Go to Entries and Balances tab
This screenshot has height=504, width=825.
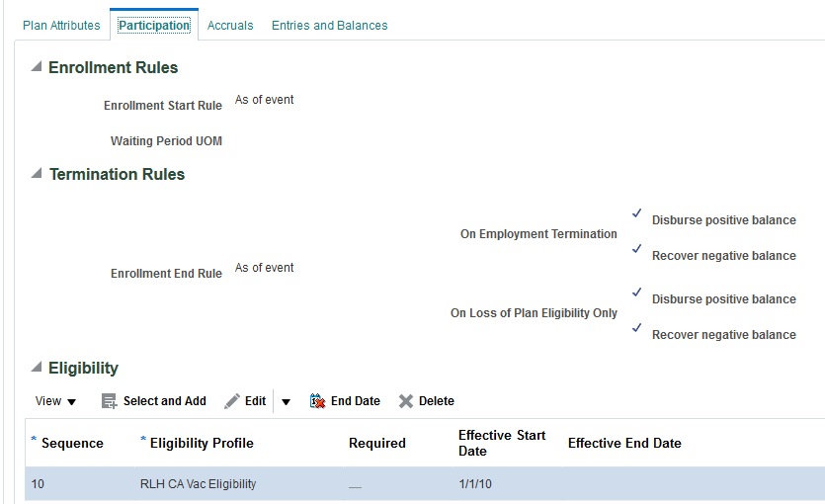click(x=329, y=25)
